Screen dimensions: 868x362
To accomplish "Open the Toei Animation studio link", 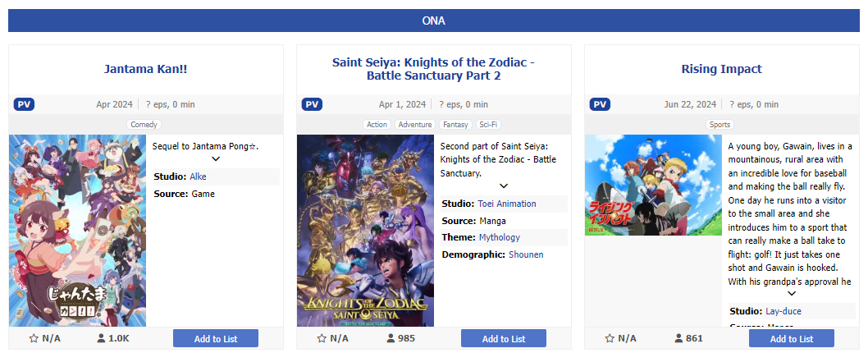I will (x=506, y=204).
